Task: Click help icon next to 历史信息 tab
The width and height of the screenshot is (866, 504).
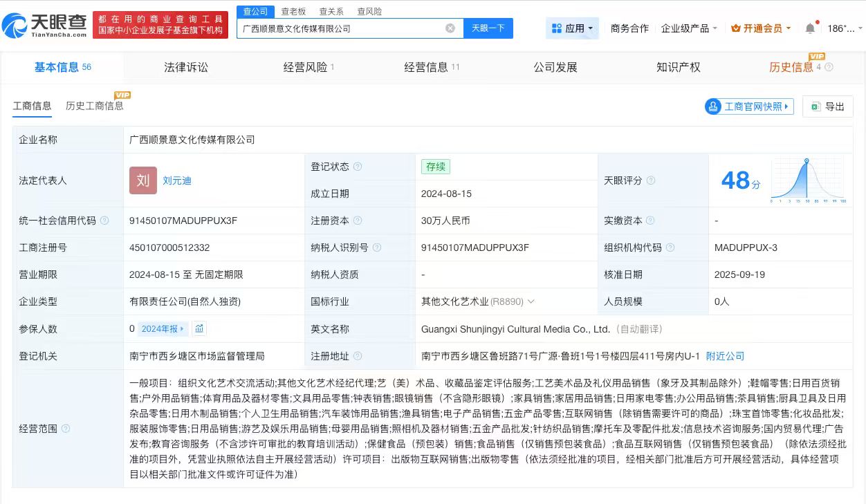Action: (829, 67)
